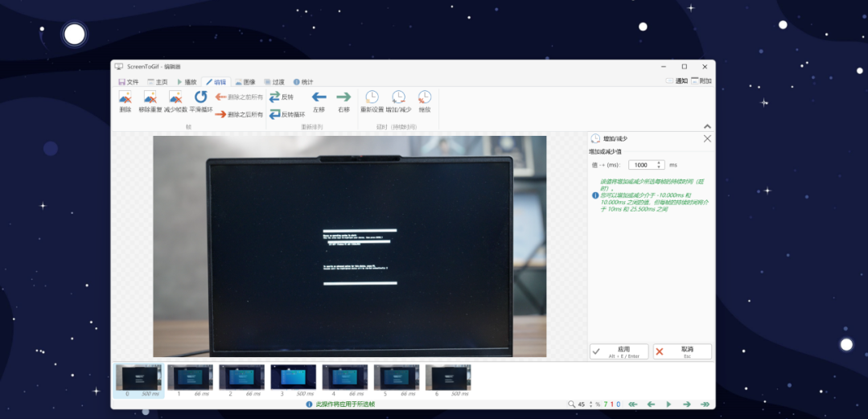
Task: Go to previous frame arrow
Action: click(651, 405)
